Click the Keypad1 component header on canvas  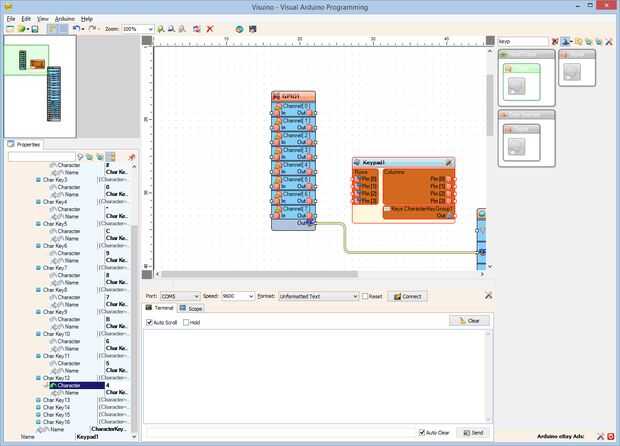403,163
